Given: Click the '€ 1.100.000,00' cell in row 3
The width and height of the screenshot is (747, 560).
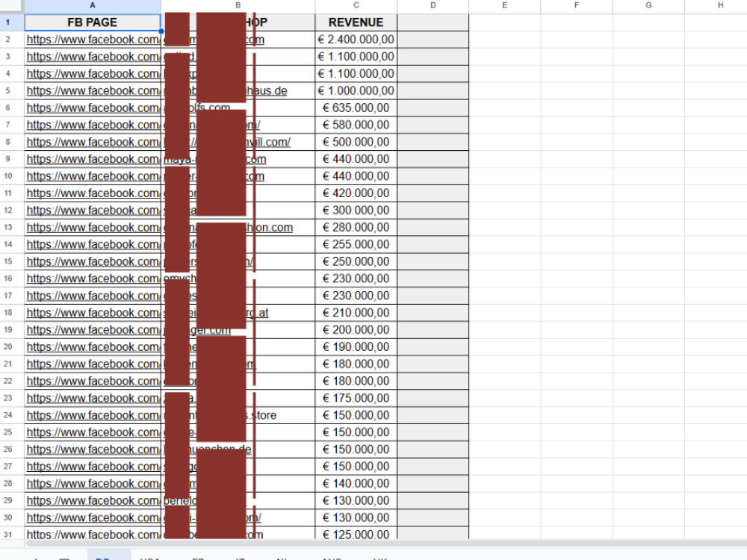Looking at the screenshot, I should pos(356,57).
